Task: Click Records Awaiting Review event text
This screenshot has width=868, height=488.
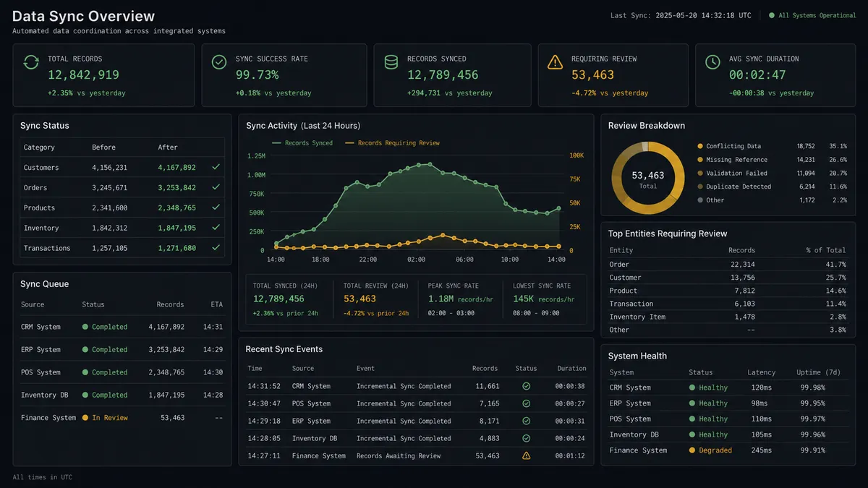Action: click(399, 455)
